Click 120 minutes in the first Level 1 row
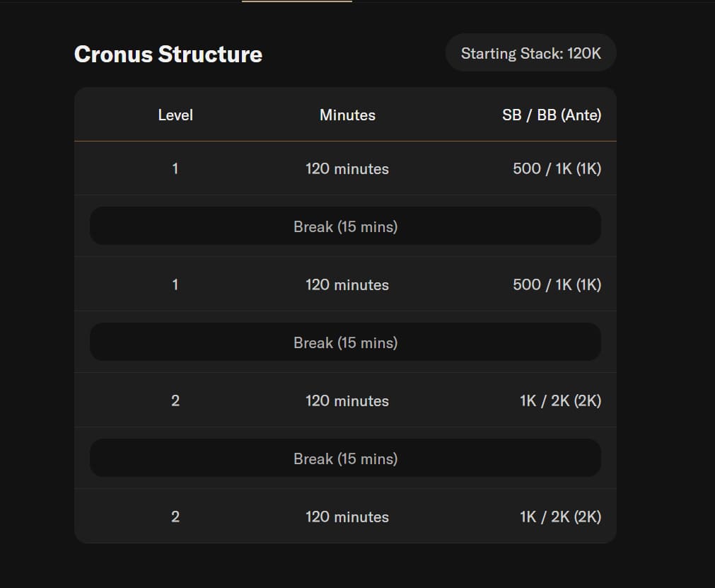 (347, 168)
